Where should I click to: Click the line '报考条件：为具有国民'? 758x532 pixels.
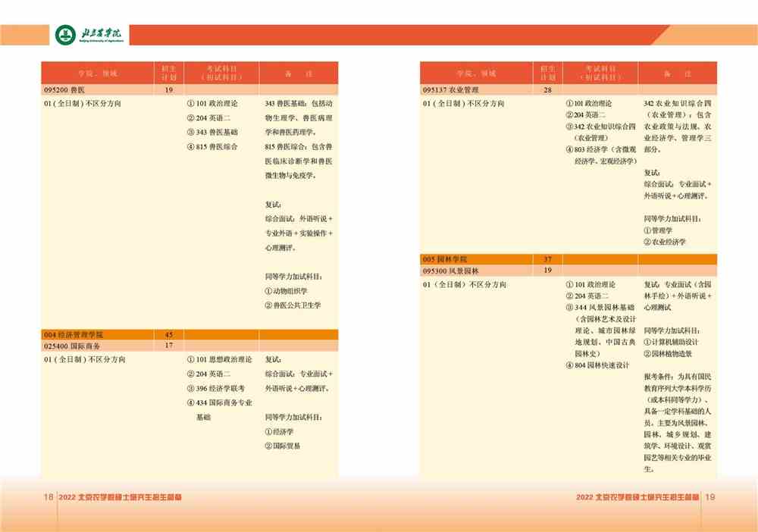tap(677, 377)
